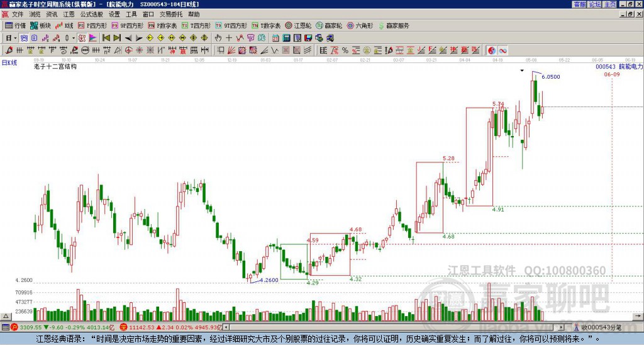Open the 交易委托 menu
The height and width of the screenshot is (345, 644).
(x=171, y=14)
